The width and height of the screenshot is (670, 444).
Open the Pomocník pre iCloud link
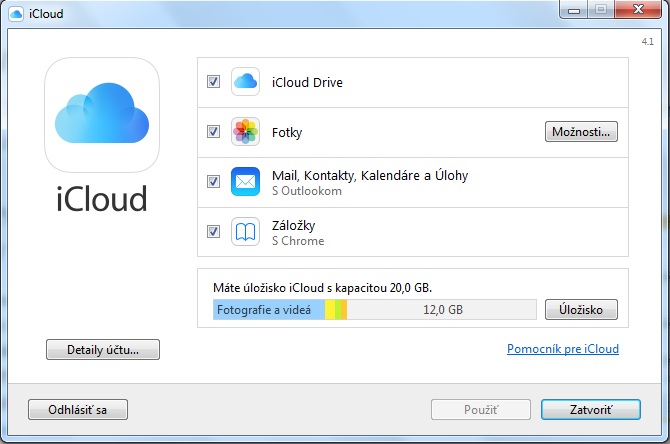[563, 349]
